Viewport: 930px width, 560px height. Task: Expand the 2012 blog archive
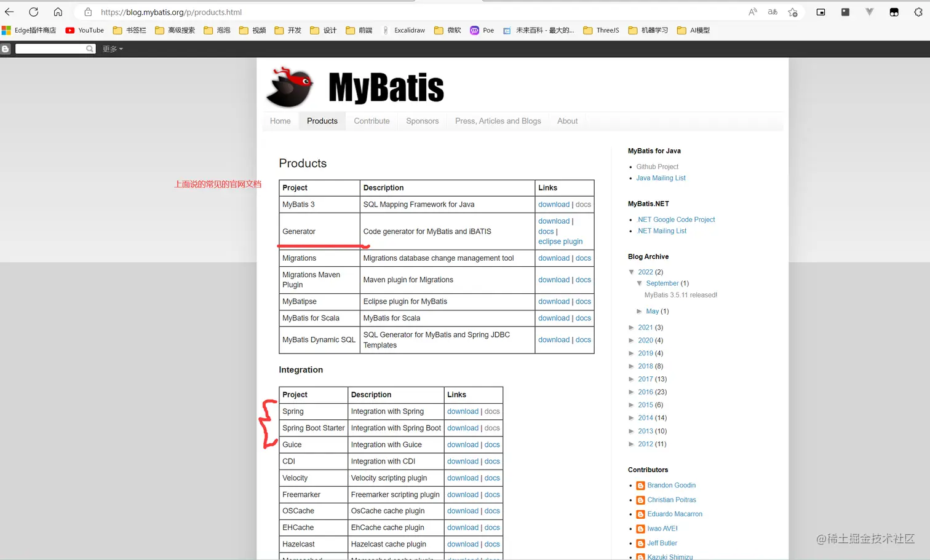click(632, 444)
